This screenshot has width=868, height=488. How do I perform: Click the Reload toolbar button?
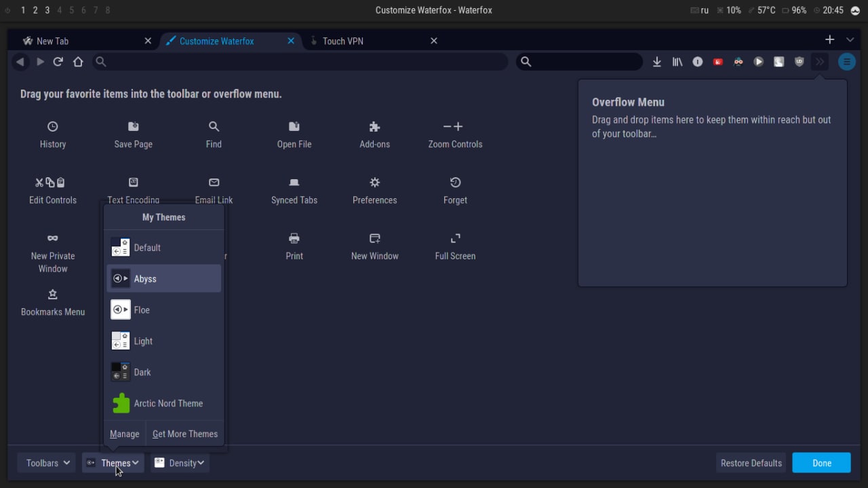(58, 62)
